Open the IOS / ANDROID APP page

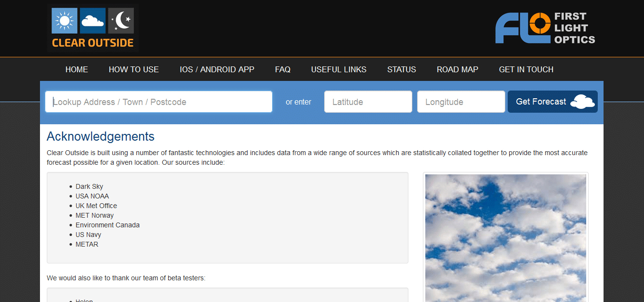217,69
